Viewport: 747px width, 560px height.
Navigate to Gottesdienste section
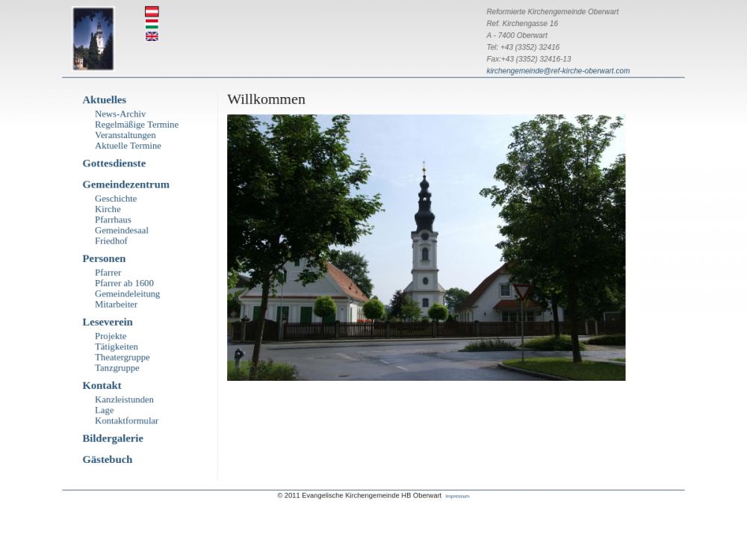tap(114, 163)
